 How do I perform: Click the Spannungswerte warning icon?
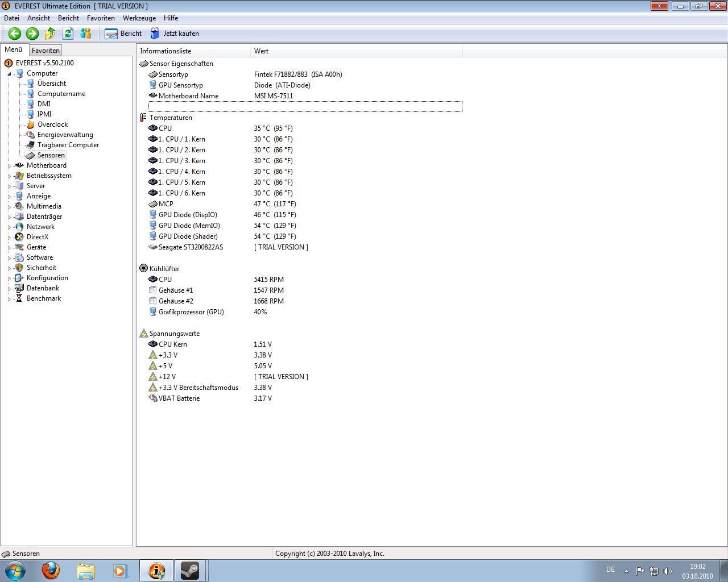click(x=143, y=334)
